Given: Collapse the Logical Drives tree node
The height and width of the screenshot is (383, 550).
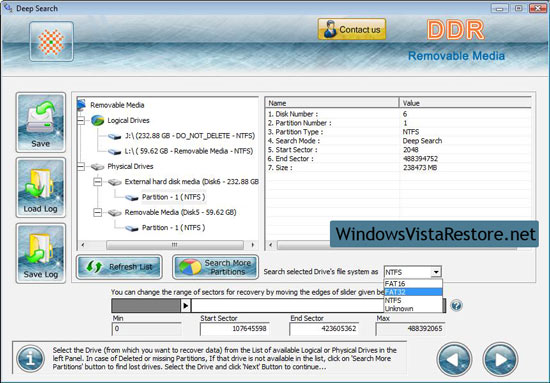Looking at the screenshot, I should [x=81, y=120].
